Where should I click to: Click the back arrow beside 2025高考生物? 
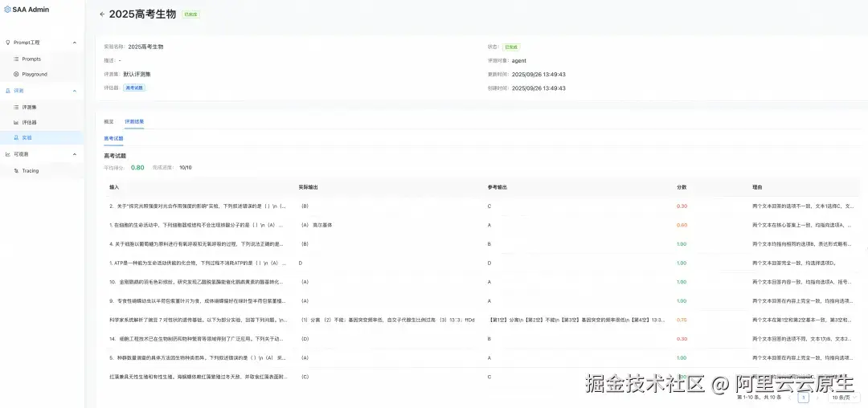point(102,14)
